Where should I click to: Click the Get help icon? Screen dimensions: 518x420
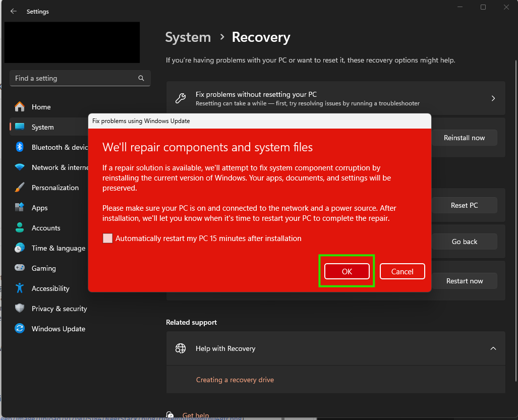point(170,415)
